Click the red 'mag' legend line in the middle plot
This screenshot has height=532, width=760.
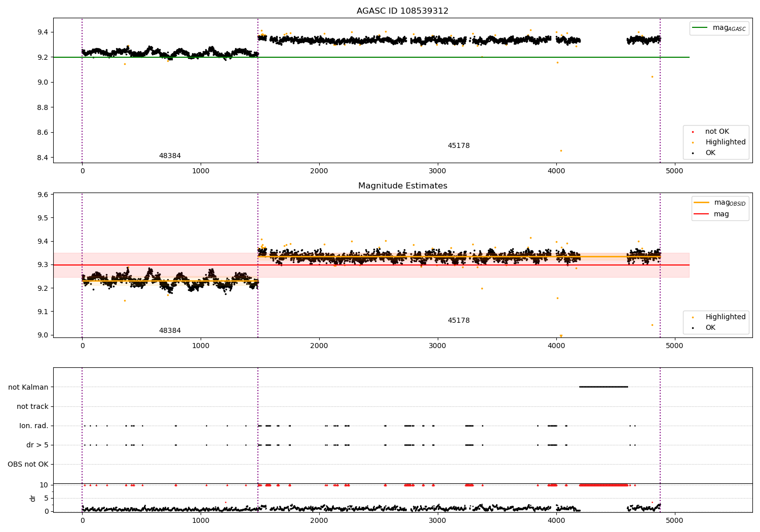(x=702, y=214)
